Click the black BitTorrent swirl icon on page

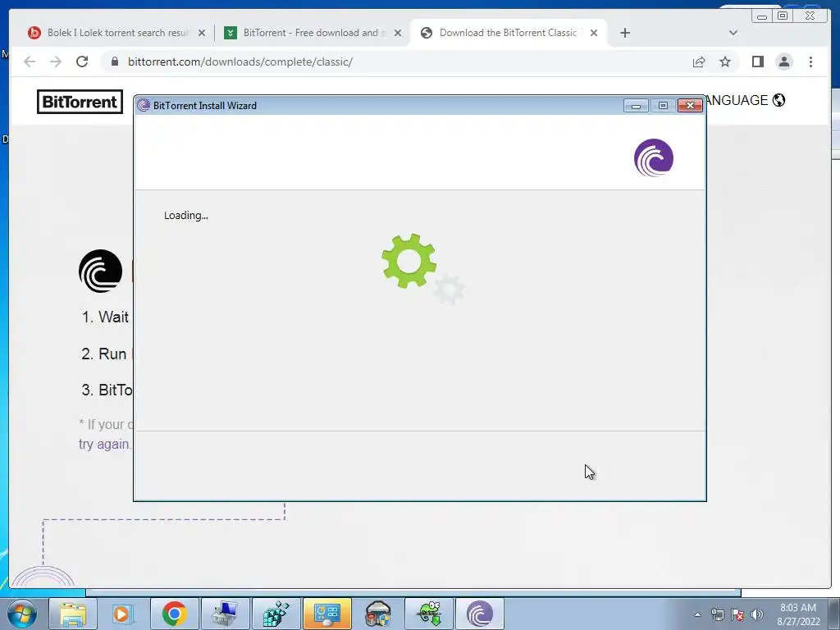click(x=100, y=271)
